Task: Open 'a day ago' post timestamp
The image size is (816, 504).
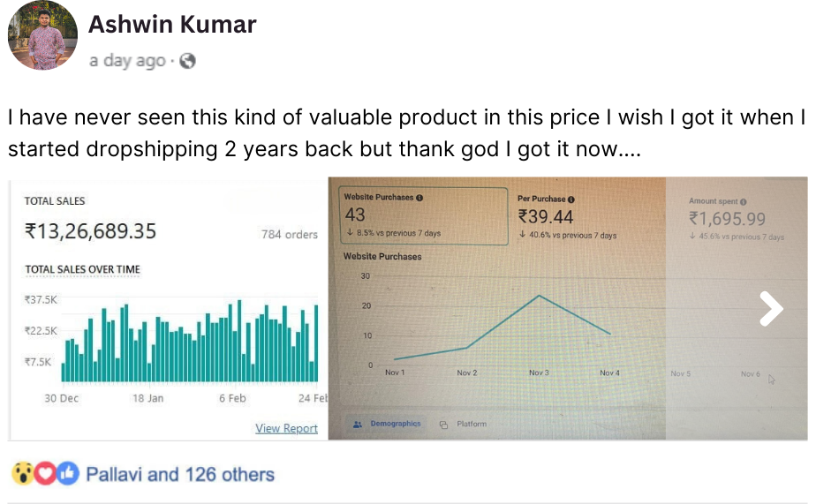Action: [x=127, y=62]
